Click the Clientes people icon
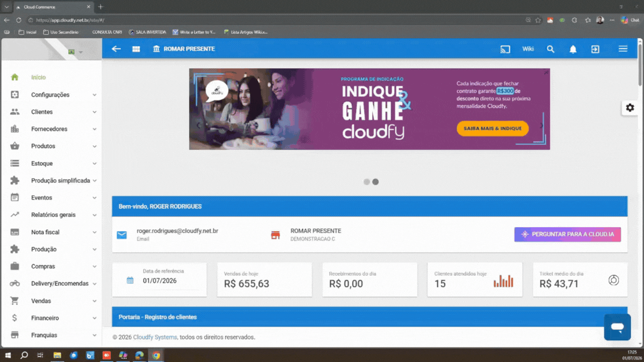This screenshot has width=644, height=362. 15,112
